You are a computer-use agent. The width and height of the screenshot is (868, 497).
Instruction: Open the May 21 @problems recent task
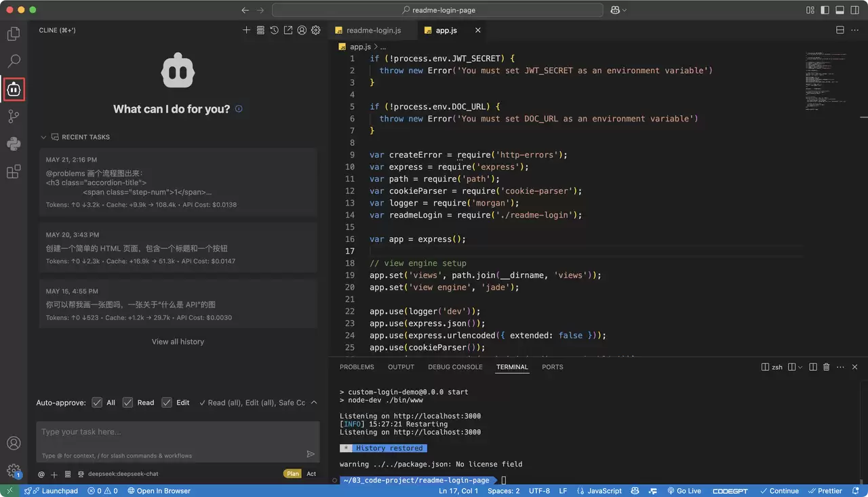(178, 182)
